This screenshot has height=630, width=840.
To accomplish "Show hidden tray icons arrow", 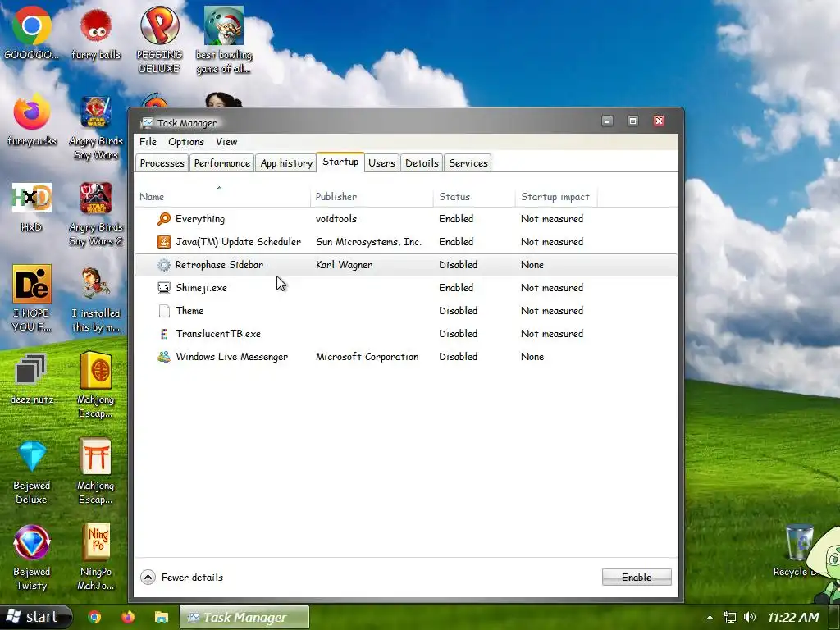I will 710,618.
